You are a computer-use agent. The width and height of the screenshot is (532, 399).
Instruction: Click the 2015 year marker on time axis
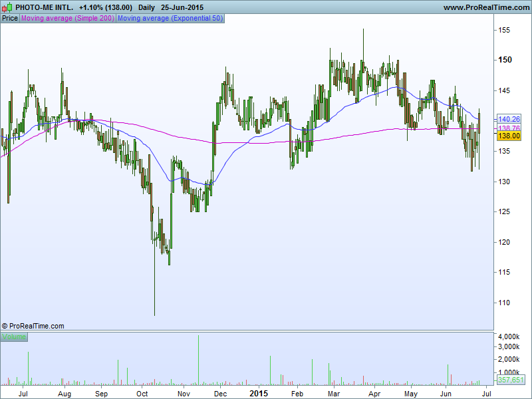258,393
